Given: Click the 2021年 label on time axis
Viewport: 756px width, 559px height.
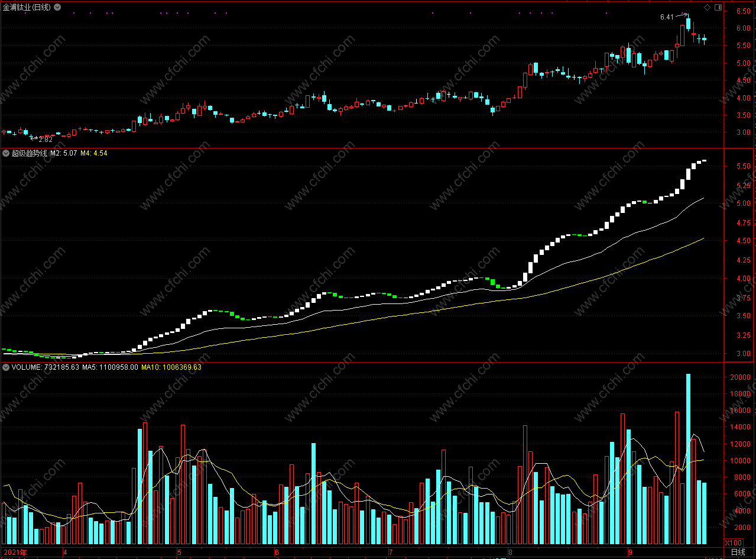Looking at the screenshot, I should (x=15, y=552).
